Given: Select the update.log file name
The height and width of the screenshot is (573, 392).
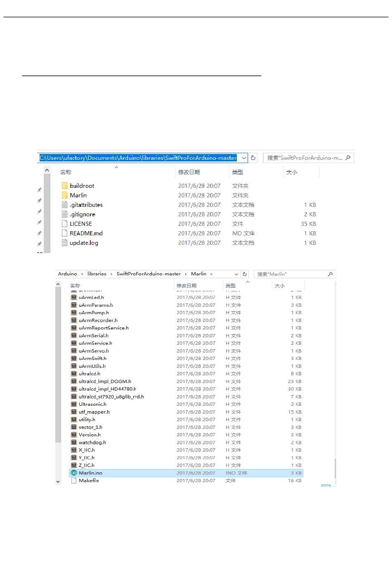Looking at the screenshot, I should (x=84, y=243).
